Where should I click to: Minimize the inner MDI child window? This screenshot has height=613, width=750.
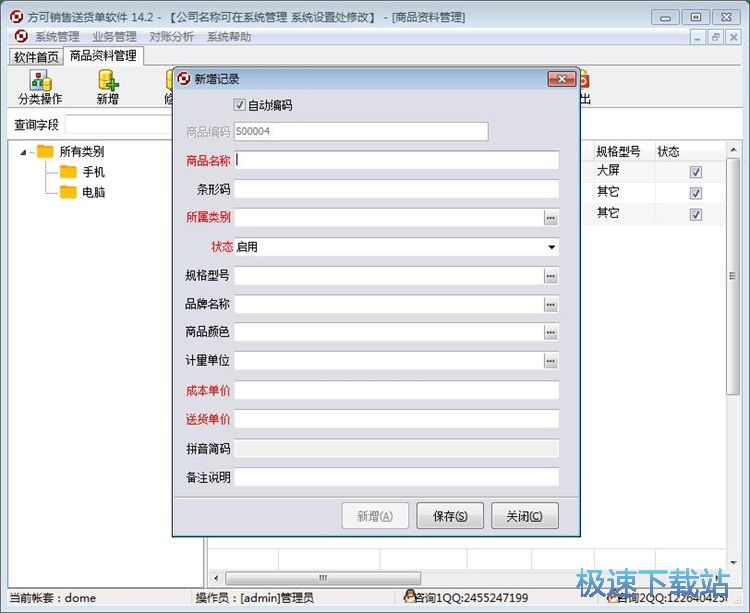[x=697, y=37]
